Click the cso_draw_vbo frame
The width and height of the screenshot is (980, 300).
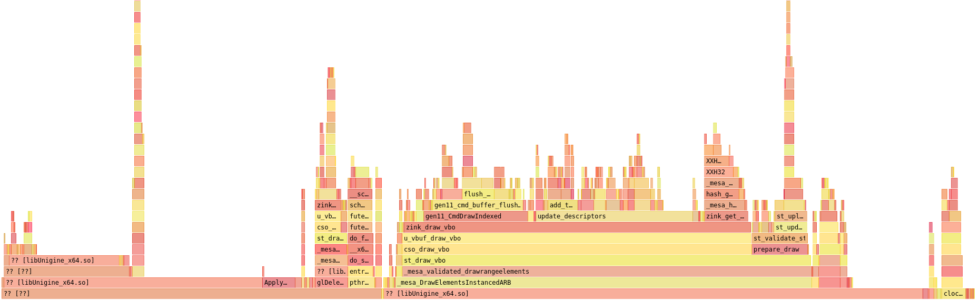click(x=576, y=249)
